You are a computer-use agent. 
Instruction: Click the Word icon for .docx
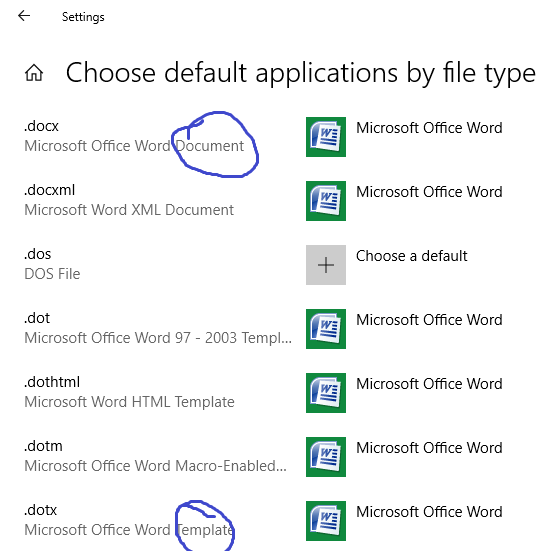[326, 137]
